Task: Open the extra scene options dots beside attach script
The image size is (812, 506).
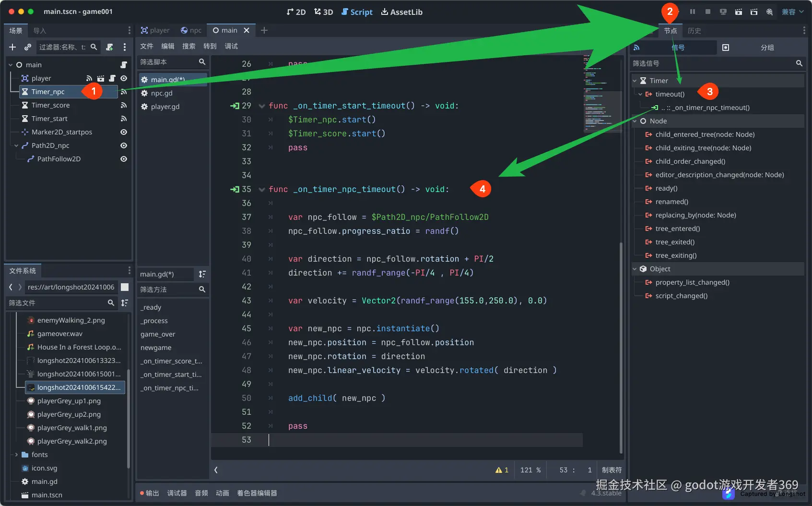Action: pos(125,47)
